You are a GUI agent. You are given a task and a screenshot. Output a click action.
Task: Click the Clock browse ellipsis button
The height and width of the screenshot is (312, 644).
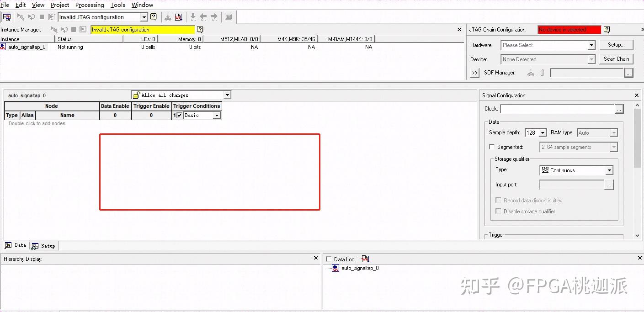click(619, 109)
